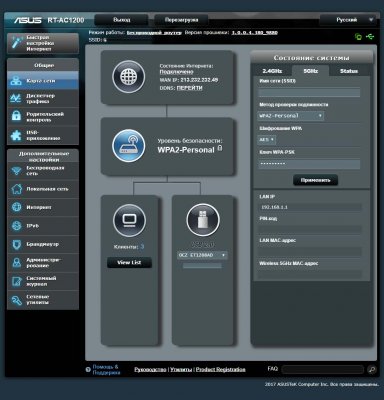Open the WPA encryption AES dropdown
This screenshot has height=400, width=384.
click(266, 139)
